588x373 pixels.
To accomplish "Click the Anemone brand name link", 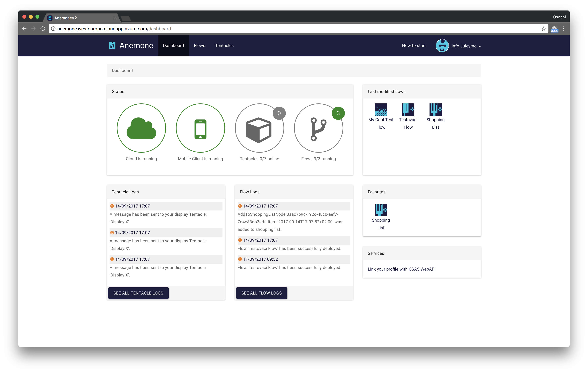I will click(x=136, y=45).
